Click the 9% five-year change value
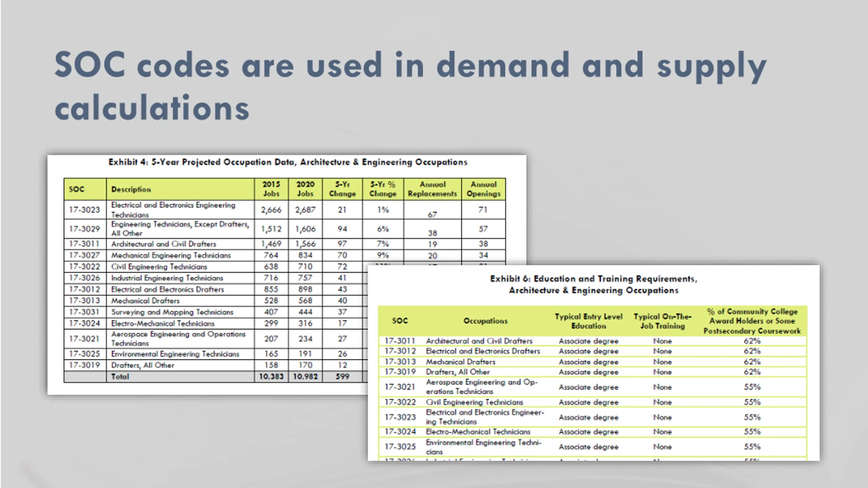This screenshot has width=868, height=488. (x=383, y=255)
